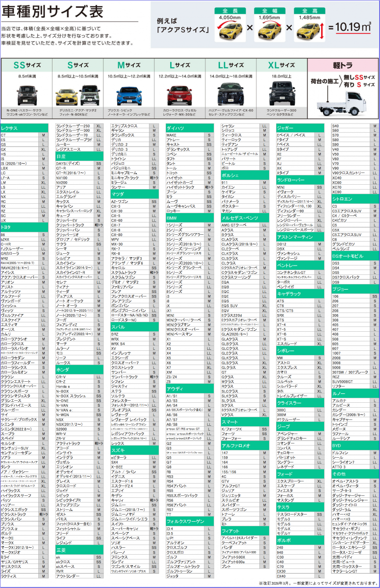380x588 pixels.
Task: Select the black minivan image under LLサイズ
Action: click(231, 93)
